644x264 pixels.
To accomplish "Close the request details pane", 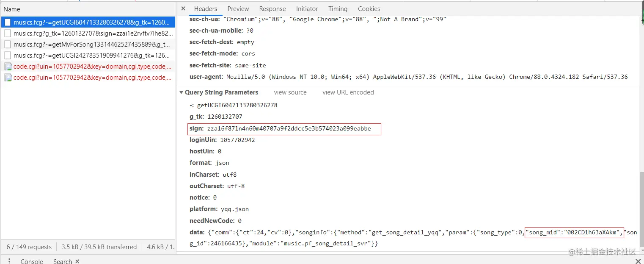I will [183, 8].
